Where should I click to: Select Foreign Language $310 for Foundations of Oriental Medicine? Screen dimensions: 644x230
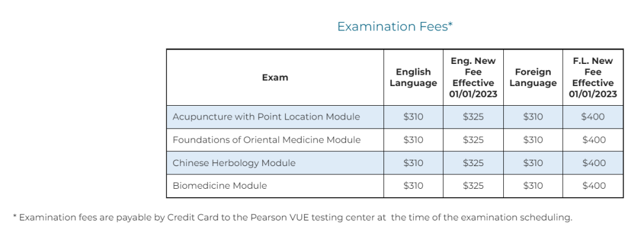pos(533,140)
